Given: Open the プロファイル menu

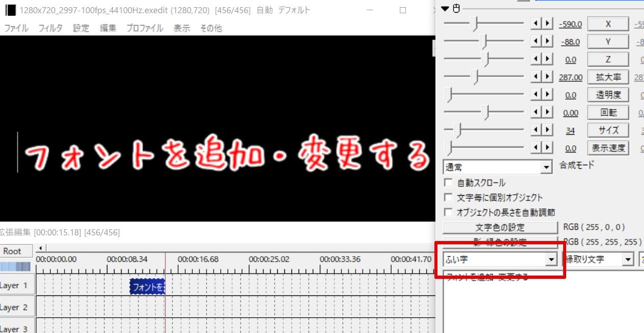Looking at the screenshot, I should click(x=145, y=28).
